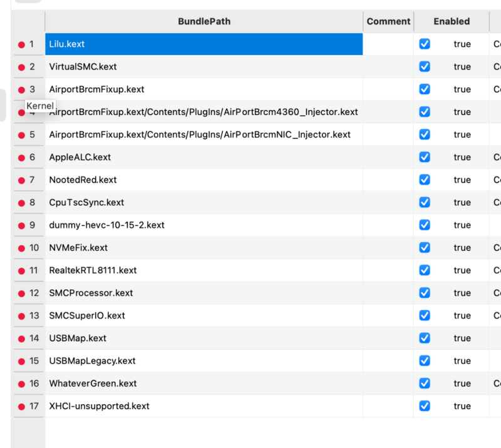501x448 pixels.
Task: Uncheck Enabled for AirportBrcmFixup.kext
Action: (425, 89)
